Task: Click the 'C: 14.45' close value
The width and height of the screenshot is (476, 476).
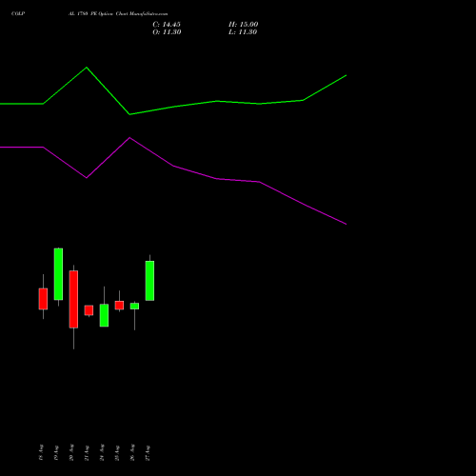Action: (x=167, y=25)
